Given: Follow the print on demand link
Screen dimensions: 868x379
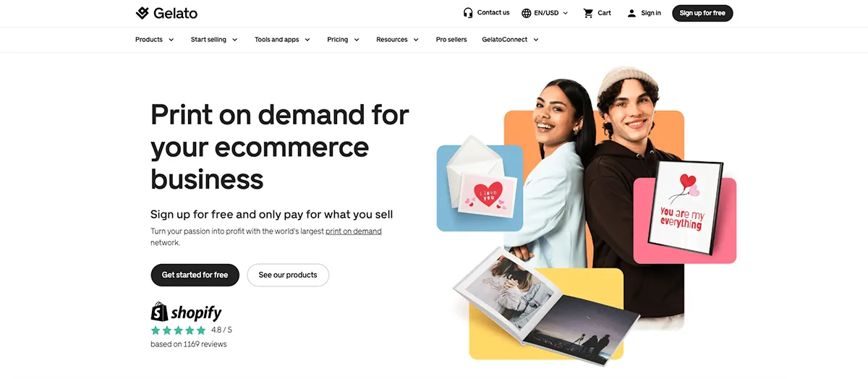Looking at the screenshot, I should pyautogui.click(x=353, y=231).
